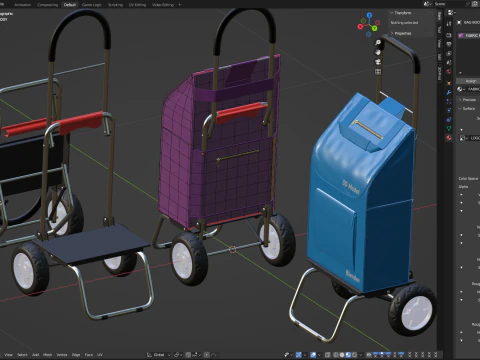Click the zoom magnifier icon in the viewport
Image resolution: width=480 pixels, height=360 pixels.
pos(378,42)
